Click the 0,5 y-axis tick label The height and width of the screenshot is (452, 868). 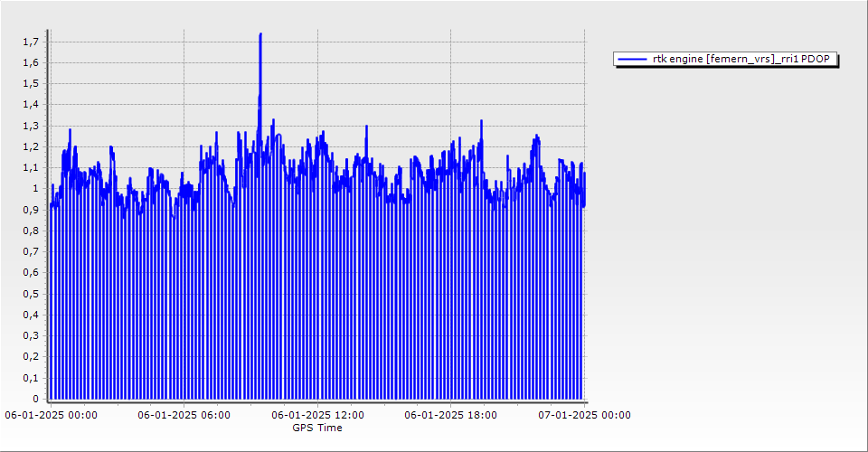click(31, 294)
